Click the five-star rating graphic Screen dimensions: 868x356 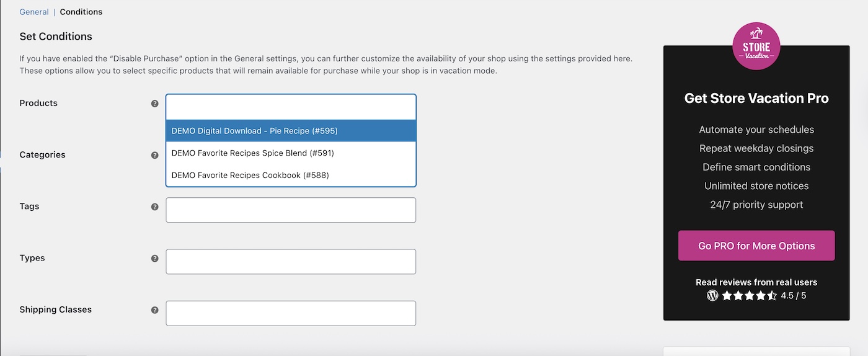pyautogui.click(x=749, y=296)
